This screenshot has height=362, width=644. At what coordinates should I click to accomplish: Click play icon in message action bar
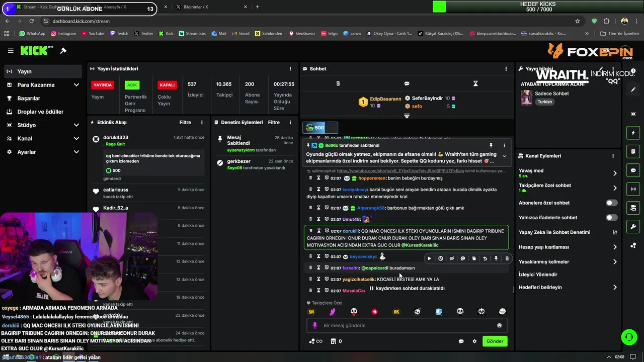[x=429, y=258]
